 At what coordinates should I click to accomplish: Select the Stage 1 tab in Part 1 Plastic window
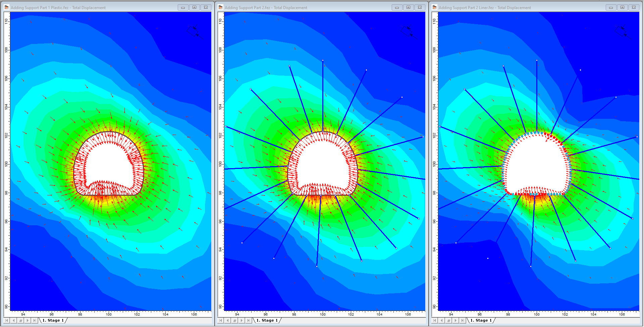53,321
